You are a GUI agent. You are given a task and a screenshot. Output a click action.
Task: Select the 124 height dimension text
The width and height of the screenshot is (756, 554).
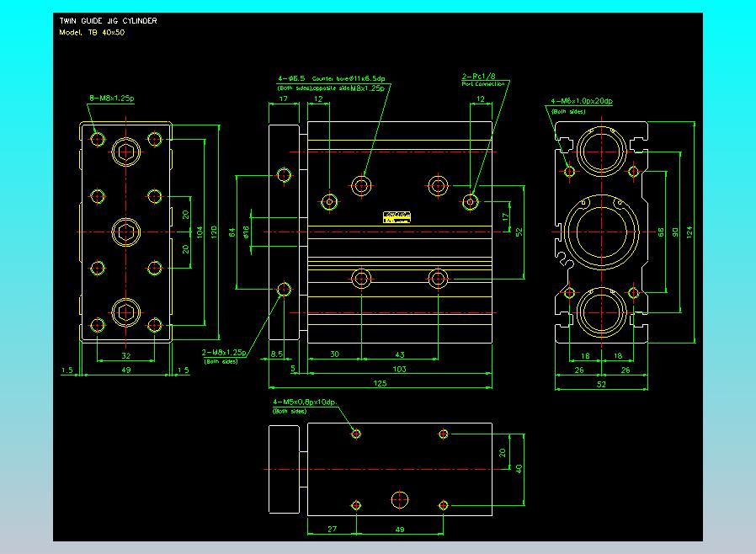[x=690, y=232]
